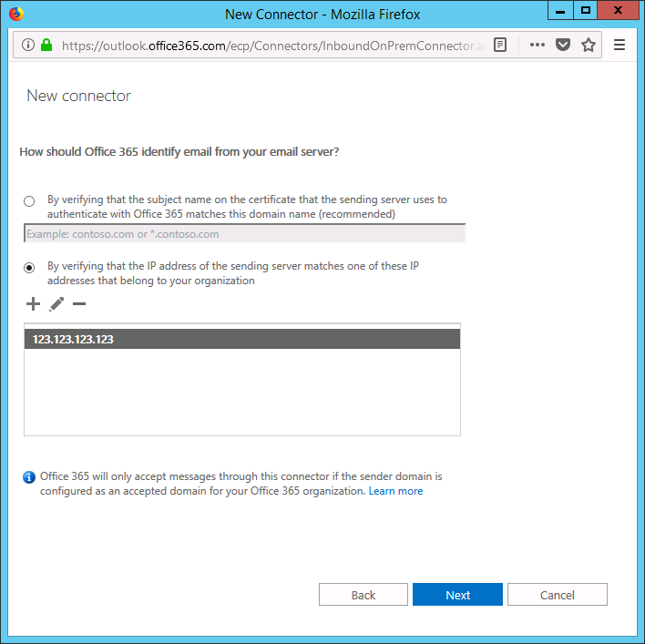The height and width of the screenshot is (644, 645).
Task: Click the Back button
Action: click(363, 594)
